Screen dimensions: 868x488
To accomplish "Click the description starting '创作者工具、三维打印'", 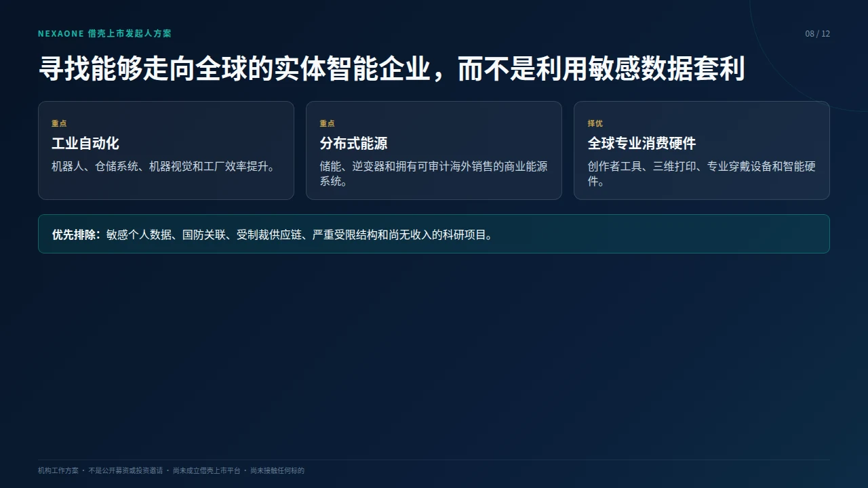I will 701,174.
